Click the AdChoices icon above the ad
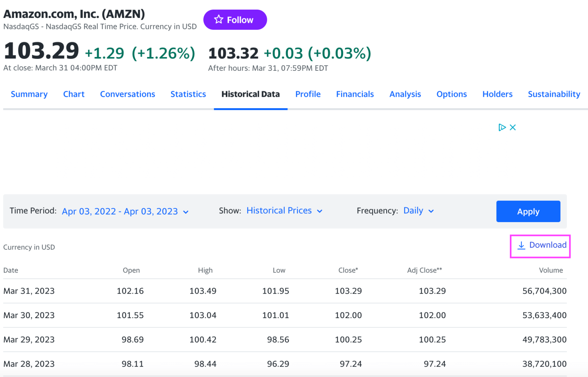The height and width of the screenshot is (377, 588). click(x=502, y=127)
